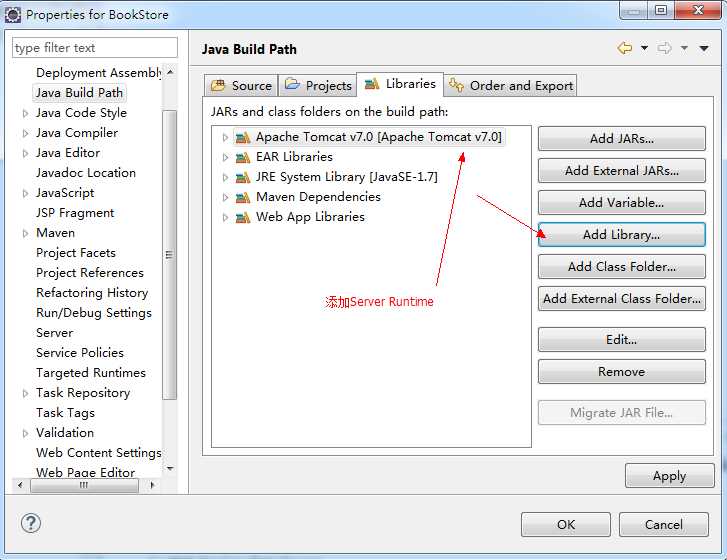Click sidebar vertical scrollbar down arrow
Viewport: 727px width, 560px height.
pyautogui.click(x=170, y=469)
